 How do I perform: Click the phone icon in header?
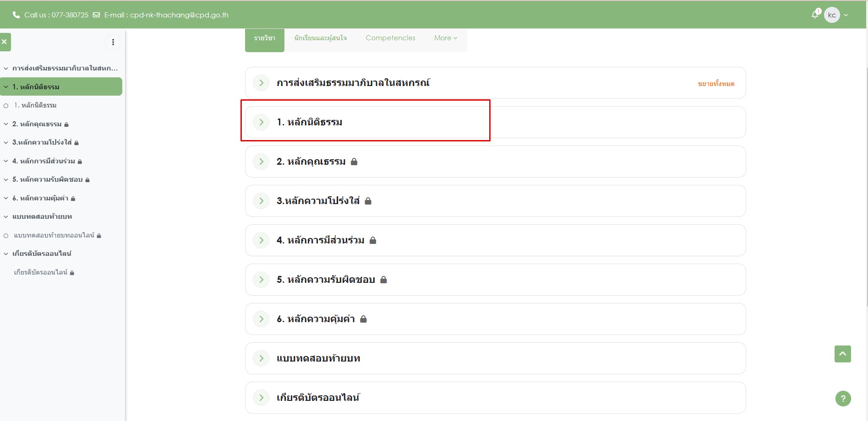click(16, 15)
